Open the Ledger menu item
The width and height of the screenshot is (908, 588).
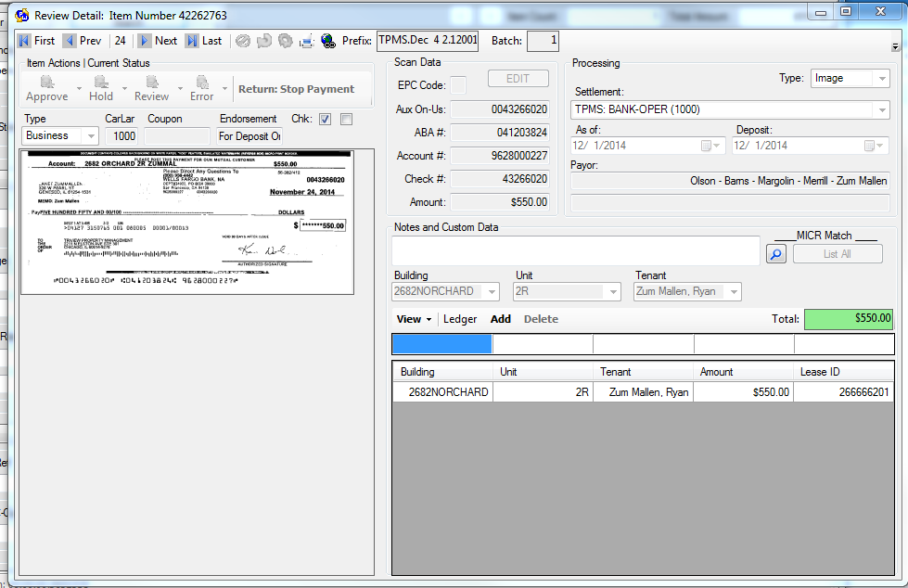pyautogui.click(x=460, y=319)
